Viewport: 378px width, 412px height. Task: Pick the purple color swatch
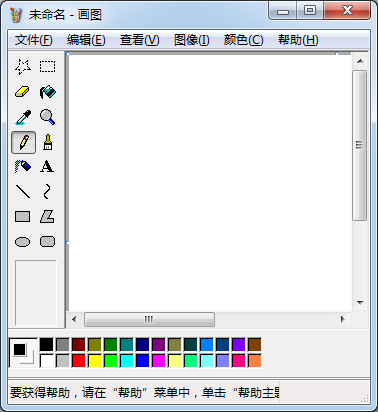point(159,345)
